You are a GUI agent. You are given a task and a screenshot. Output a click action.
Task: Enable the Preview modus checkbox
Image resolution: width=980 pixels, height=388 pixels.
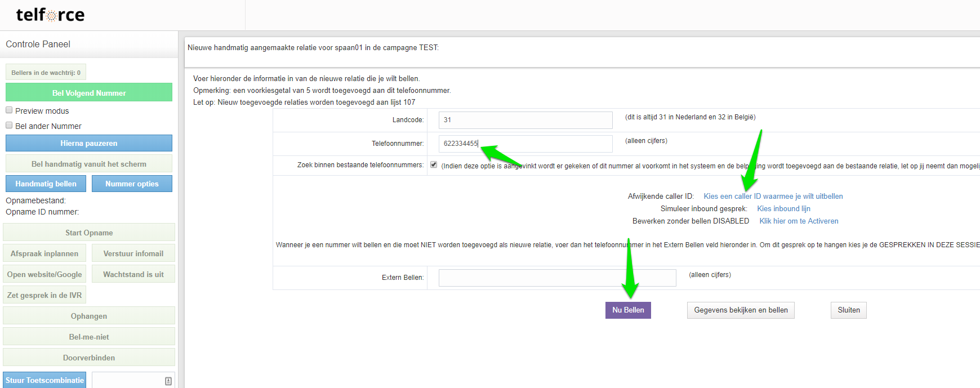(9, 110)
